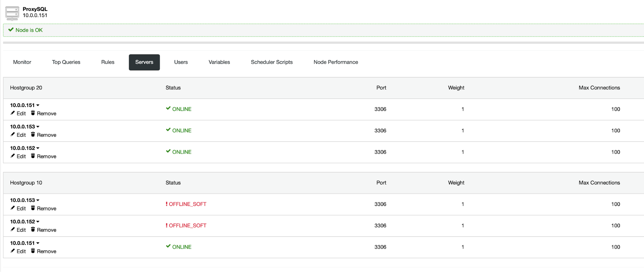Click port 3306 for 10.0.0.151 in Hostgroup 20
644x274 pixels.
point(380,109)
